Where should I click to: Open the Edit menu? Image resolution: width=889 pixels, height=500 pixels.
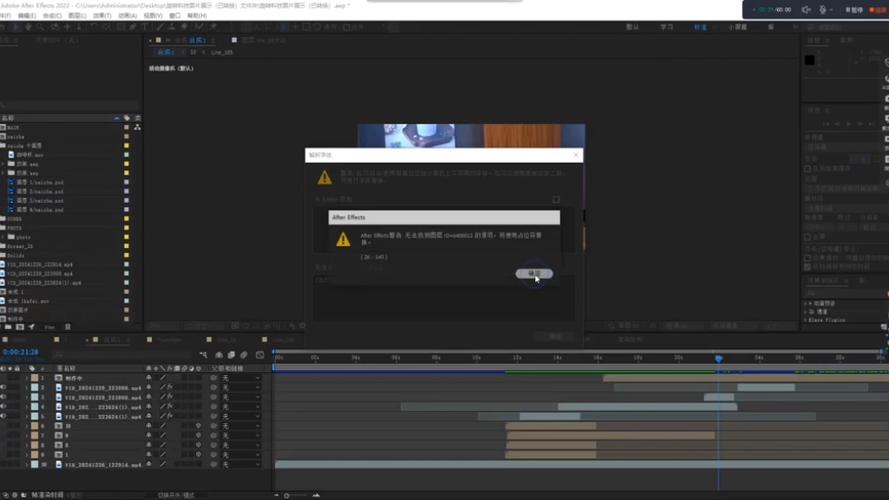(27, 16)
